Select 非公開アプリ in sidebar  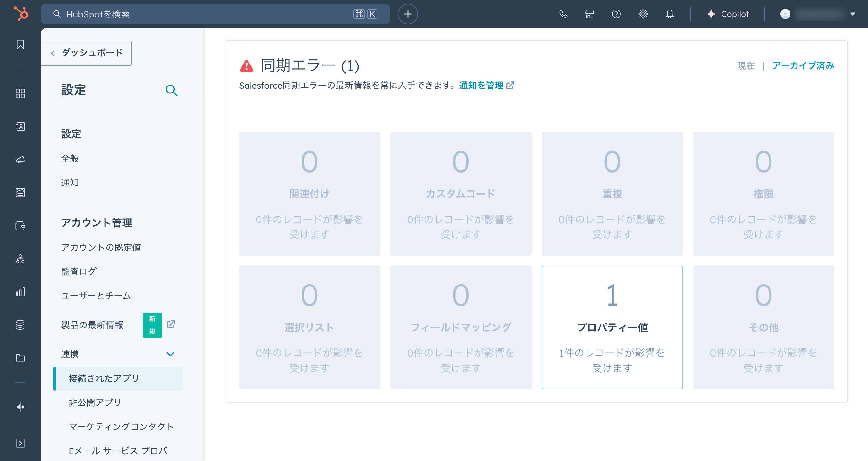click(95, 403)
